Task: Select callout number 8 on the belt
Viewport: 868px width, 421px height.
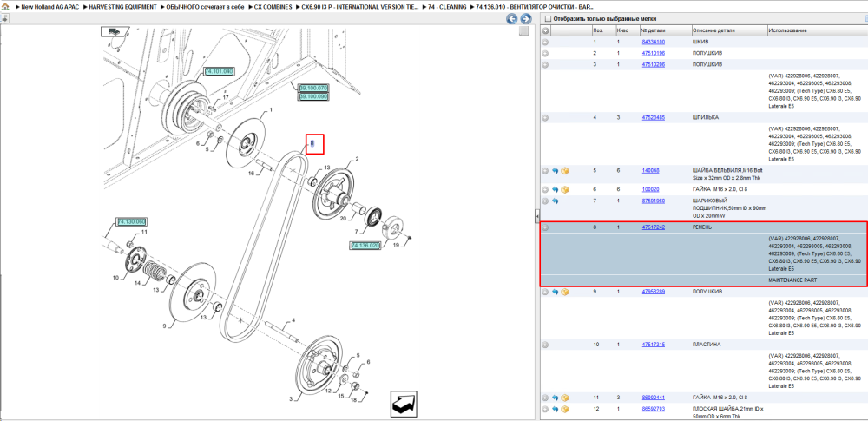Action: [312, 143]
